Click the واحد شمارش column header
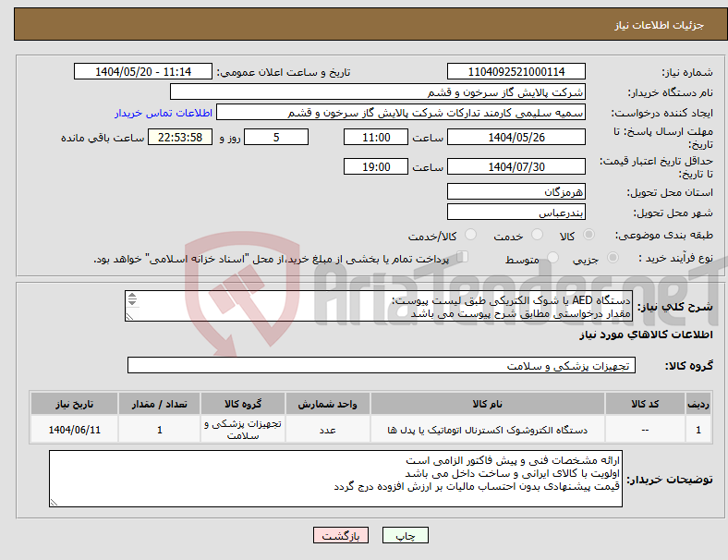 click(327, 404)
